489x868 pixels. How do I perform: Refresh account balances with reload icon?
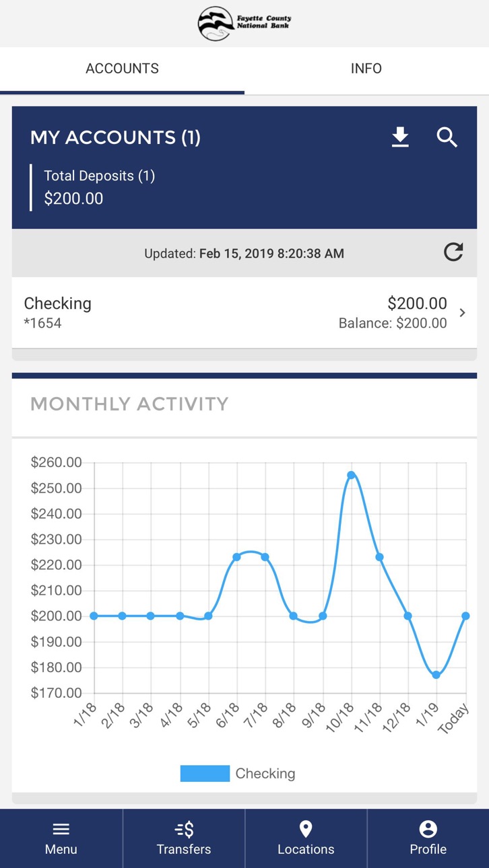(453, 252)
